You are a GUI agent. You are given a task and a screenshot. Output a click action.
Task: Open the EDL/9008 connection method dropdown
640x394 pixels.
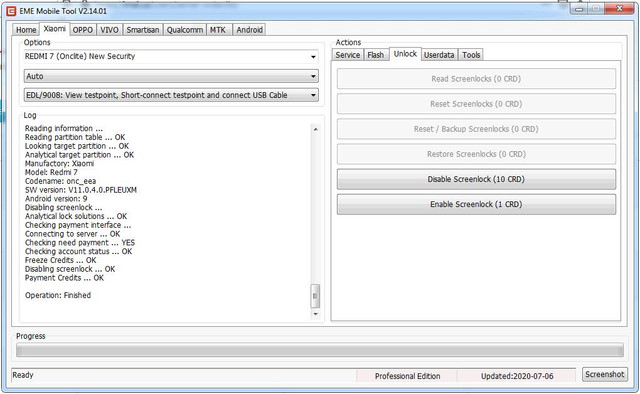pyautogui.click(x=171, y=95)
